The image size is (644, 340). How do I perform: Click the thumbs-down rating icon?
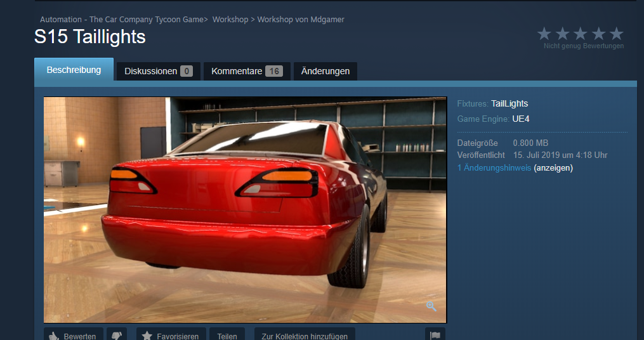[117, 335]
